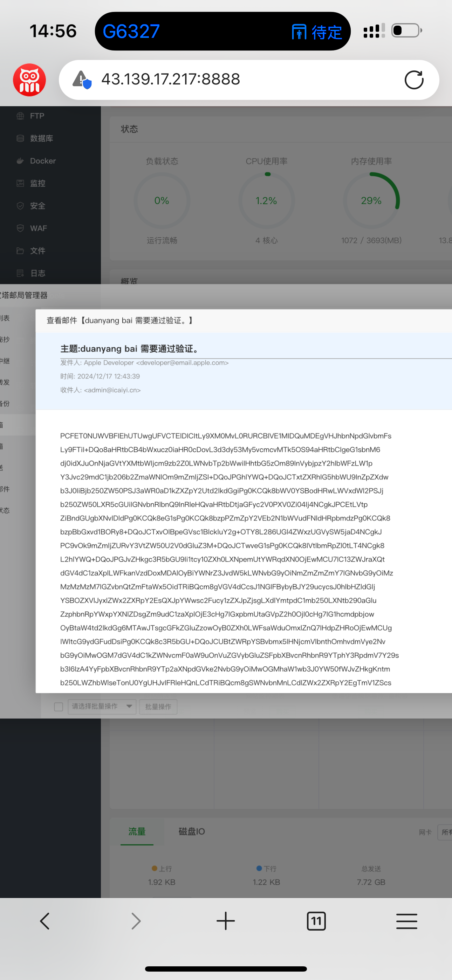Screen dimensions: 452x980
Task: Open the 网卡 selector dropdown
Action: coord(444,832)
